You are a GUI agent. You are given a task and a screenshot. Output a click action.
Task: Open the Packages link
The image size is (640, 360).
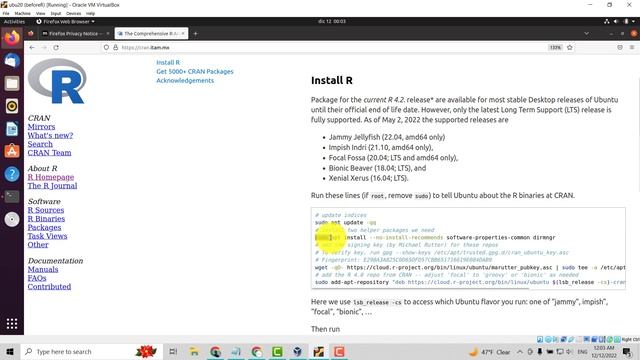tap(44, 227)
